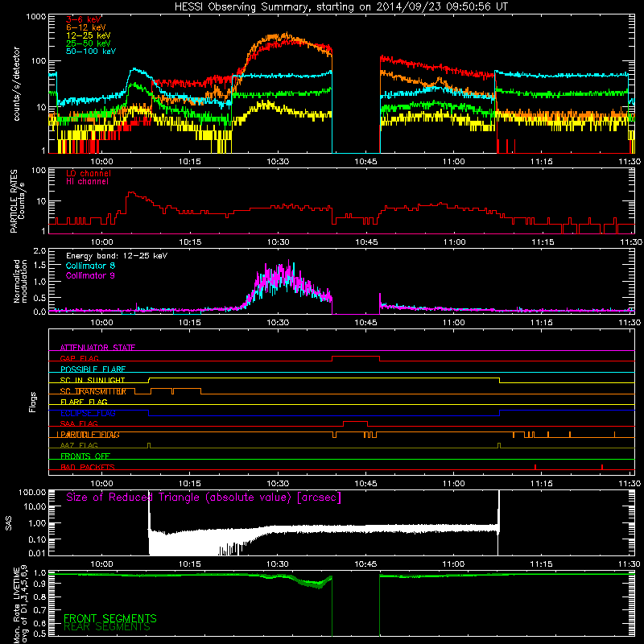Click the GAP FLAG label
This screenshot has width=644, height=644.
[x=79, y=358]
